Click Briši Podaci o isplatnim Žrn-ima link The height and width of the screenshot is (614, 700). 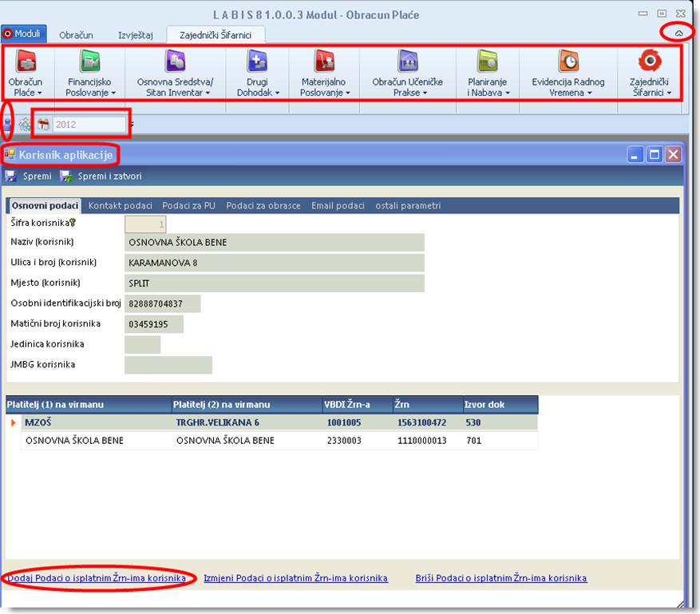pos(501,578)
